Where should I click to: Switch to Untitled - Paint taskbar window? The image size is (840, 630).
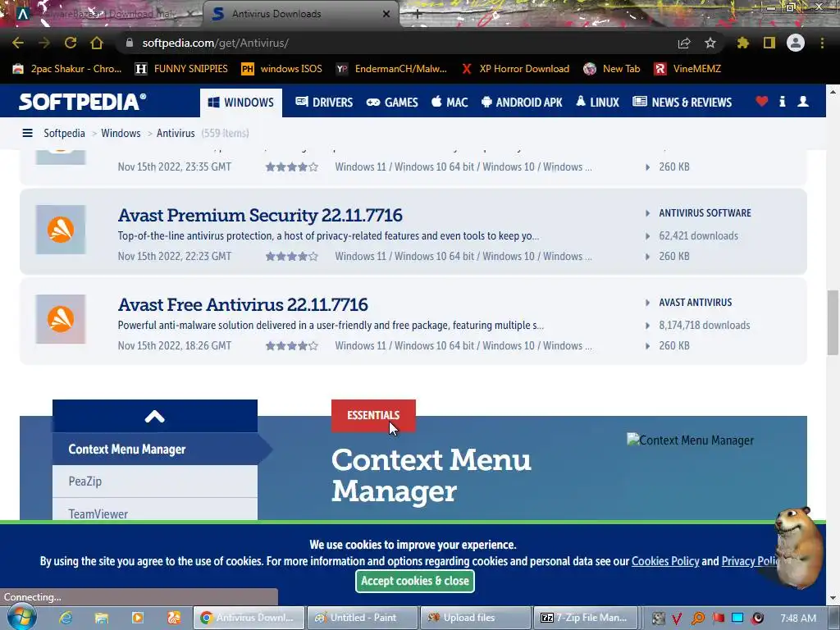coord(363,618)
